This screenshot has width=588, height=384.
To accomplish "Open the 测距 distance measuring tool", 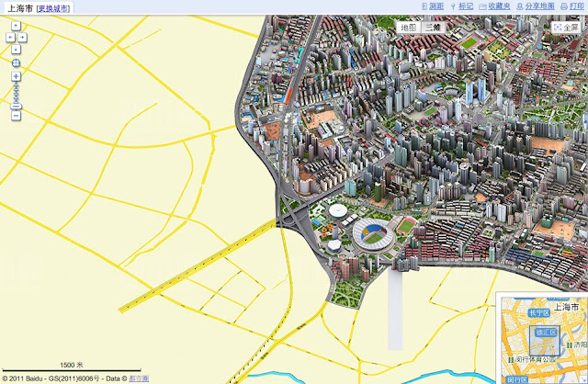I will pos(436,6).
